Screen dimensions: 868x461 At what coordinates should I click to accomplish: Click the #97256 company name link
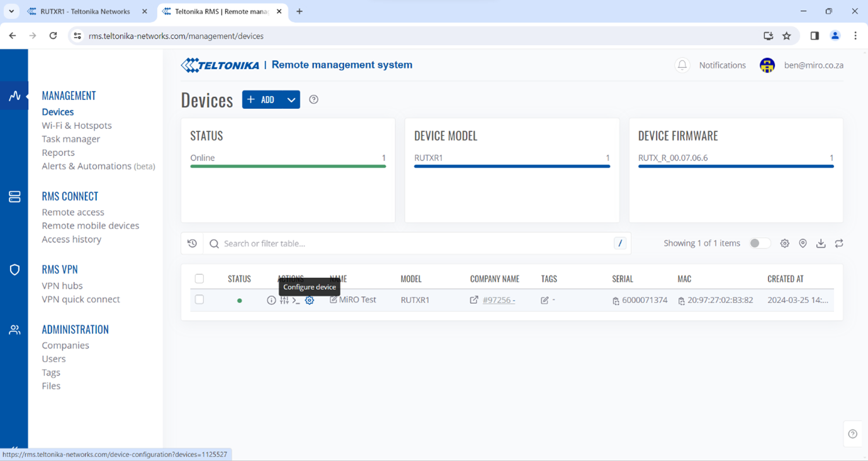499,300
